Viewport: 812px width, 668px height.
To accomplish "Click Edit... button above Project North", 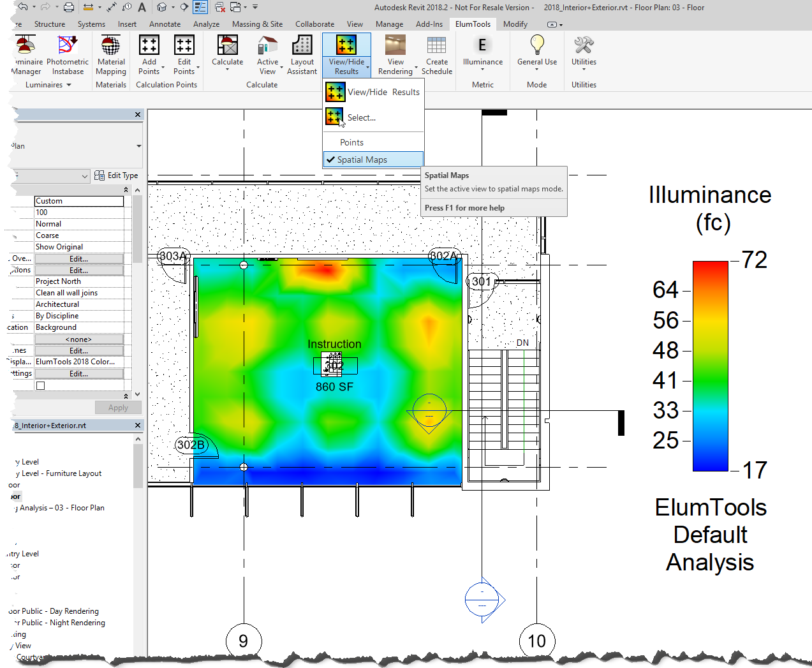I will tap(79, 271).
